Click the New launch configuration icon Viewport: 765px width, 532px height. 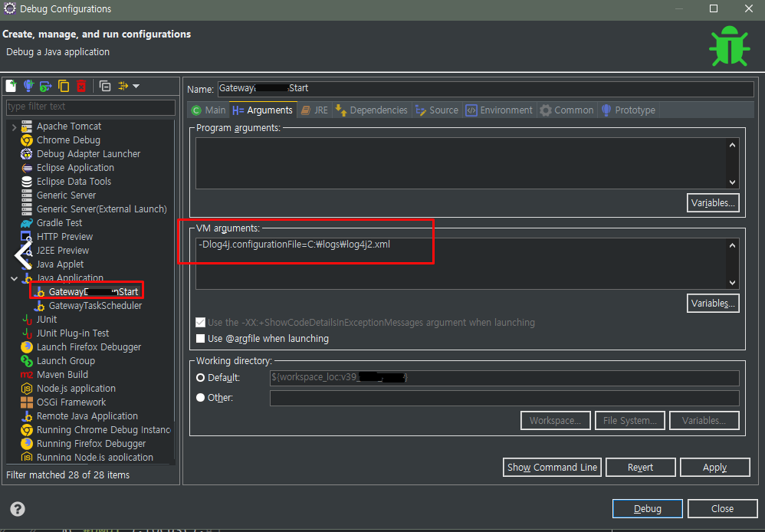click(11, 86)
